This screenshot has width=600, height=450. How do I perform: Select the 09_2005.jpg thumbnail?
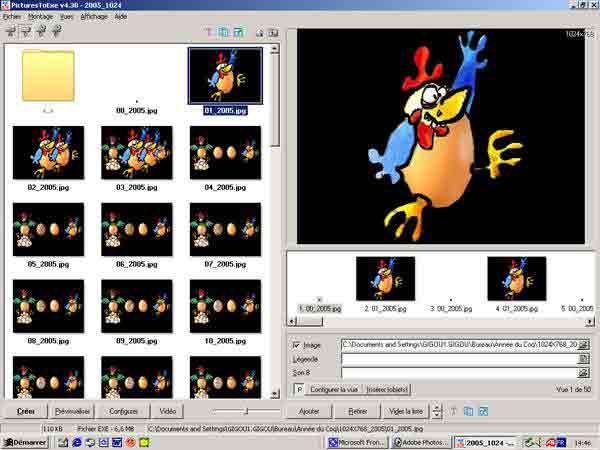(x=137, y=306)
